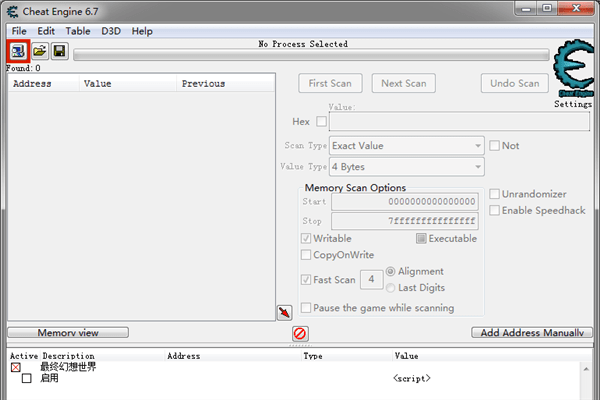Viewport: 600px width, 400px height.
Task: Click the Stop address field
Action: point(405,221)
